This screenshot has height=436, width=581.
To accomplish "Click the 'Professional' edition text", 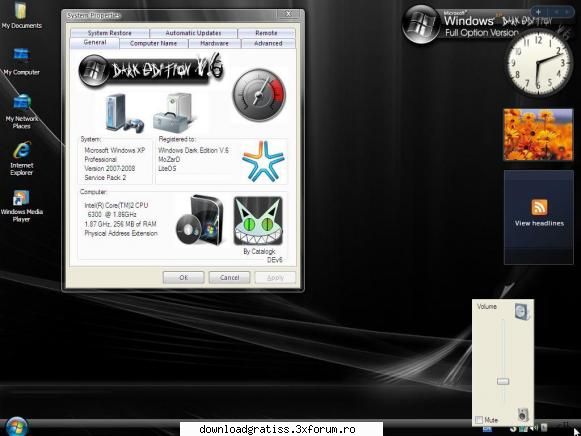I will 100,160.
